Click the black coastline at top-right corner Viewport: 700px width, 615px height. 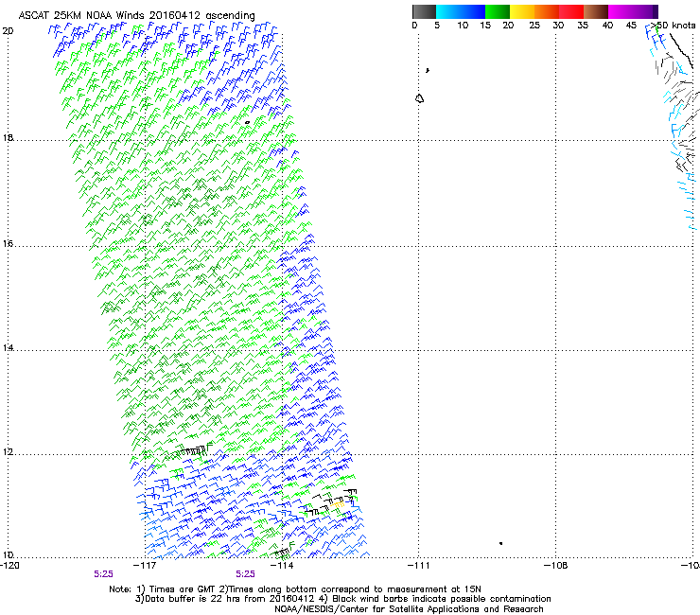click(681, 49)
